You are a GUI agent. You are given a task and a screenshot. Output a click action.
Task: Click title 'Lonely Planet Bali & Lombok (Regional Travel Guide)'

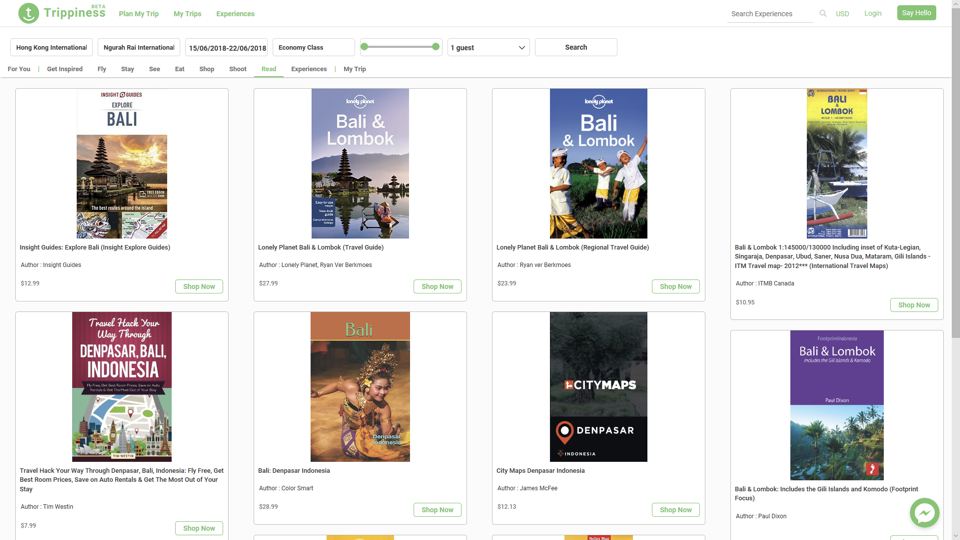[x=572, y=247]
